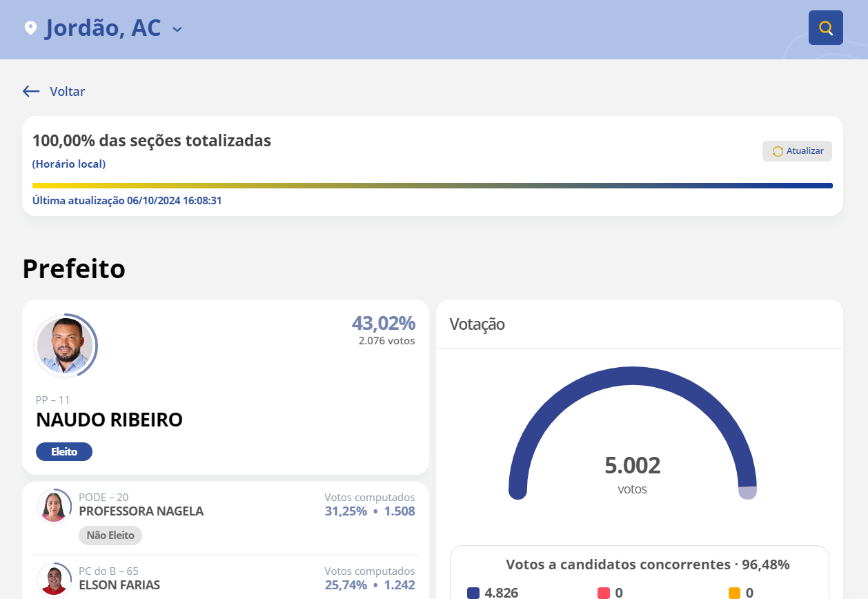Image resolution: width=868 pixels, height=599 pixels.
Task: Open the NAUDO RIBEIRO candidate name
Action: click(109, 420)
